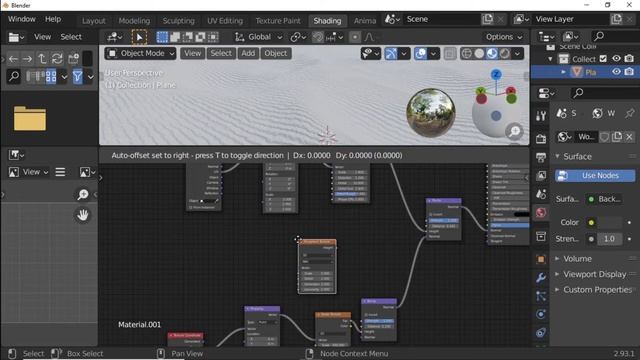Refresh the file browser list
Viewport: 640px width, 360px height.
click(x=57, y=59)
